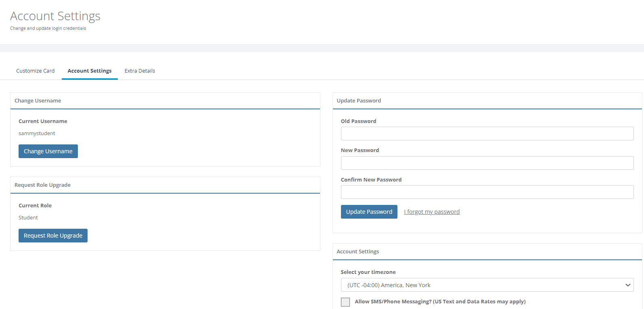644x309 pixels.
Task: Click the 'sammystudent' username text
Action: point(37,133)
